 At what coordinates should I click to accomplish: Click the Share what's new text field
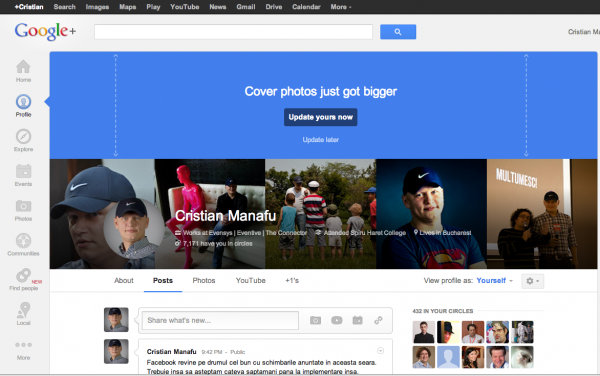(220, 320)
